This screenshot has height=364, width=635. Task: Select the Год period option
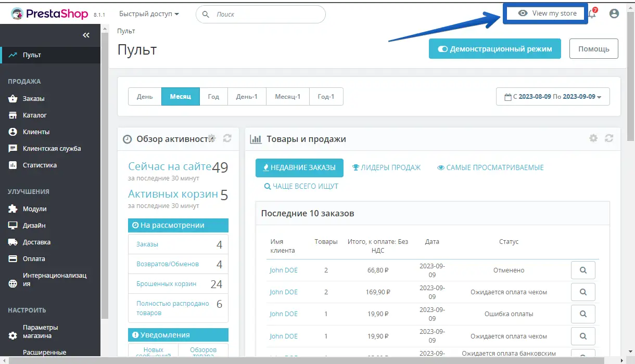[213, 97]
